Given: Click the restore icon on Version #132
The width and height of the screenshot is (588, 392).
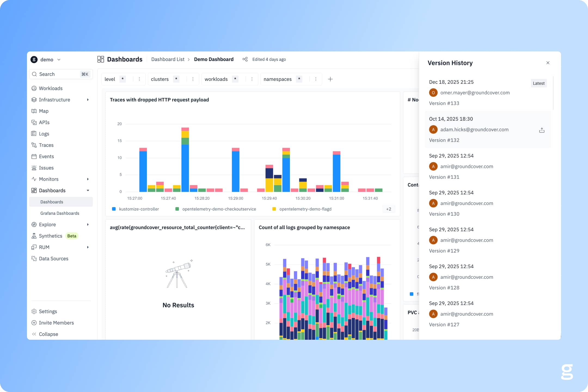Looking at the screenshot, I should tap(542, 130).
